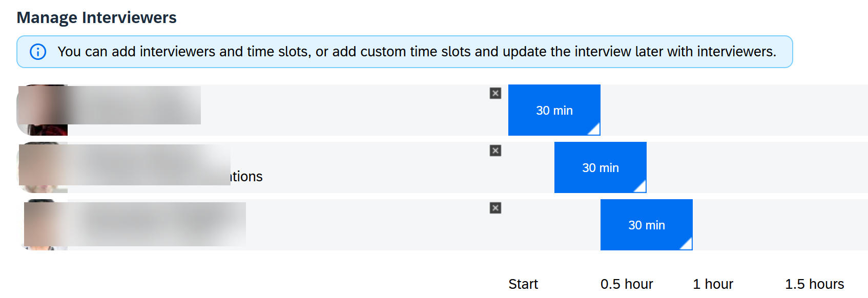
Task: Click the Manage Interviewers heading
Action: (x=96, y=17)
